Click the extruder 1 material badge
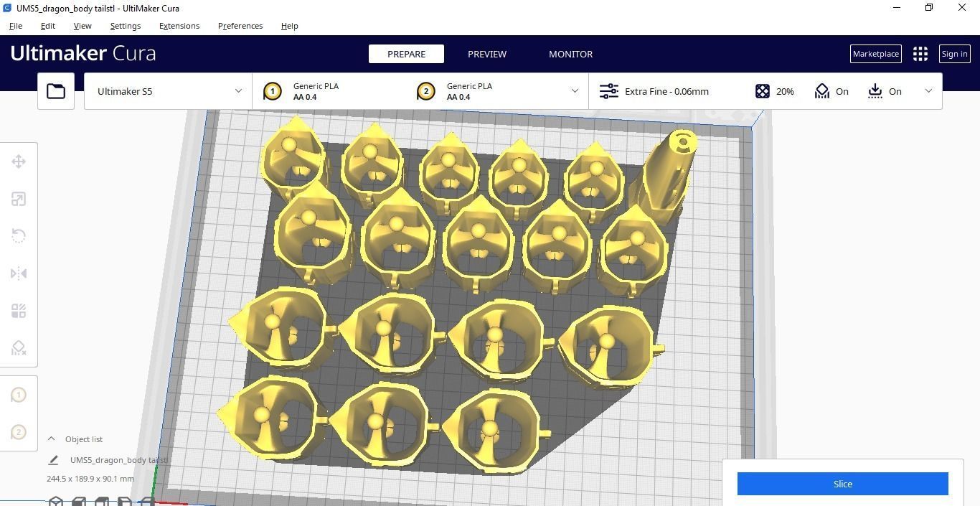This screenshot has height=506, width=980. [273, 91]
